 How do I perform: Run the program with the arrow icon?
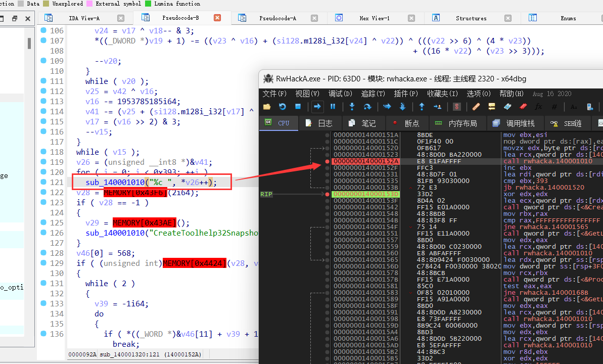(317, 107)
